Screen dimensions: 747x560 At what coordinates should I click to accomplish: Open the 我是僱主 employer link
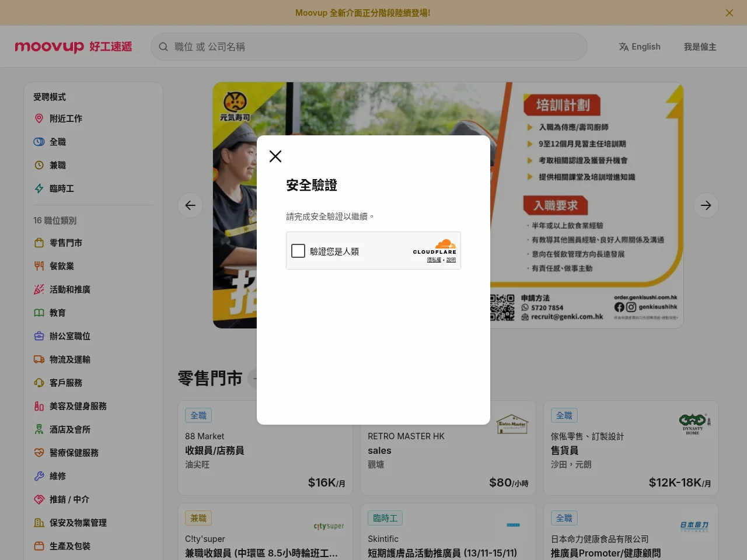click(700, 47)
